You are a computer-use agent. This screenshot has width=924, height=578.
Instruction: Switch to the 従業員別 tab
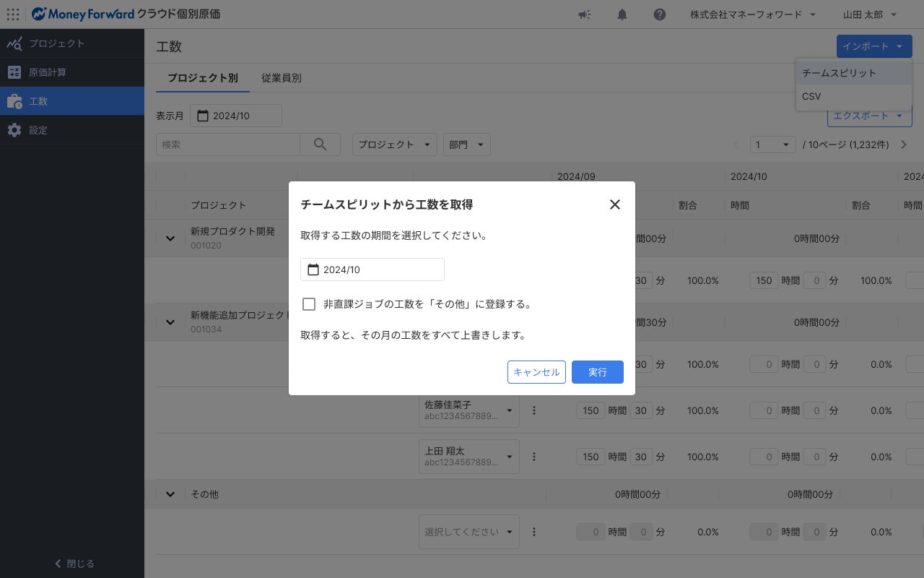[281, 78]
